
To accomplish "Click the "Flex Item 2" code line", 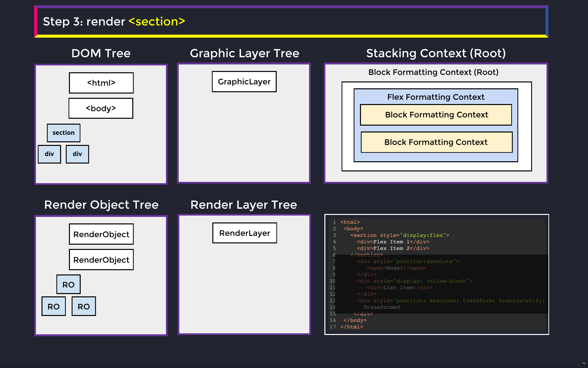I will pos(393,248).
